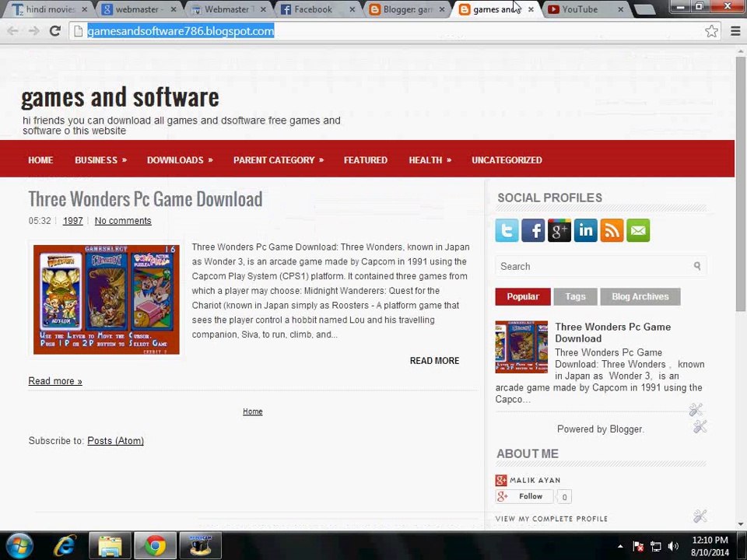Open the Google Plus social profile icon

[x=559, y=230]
